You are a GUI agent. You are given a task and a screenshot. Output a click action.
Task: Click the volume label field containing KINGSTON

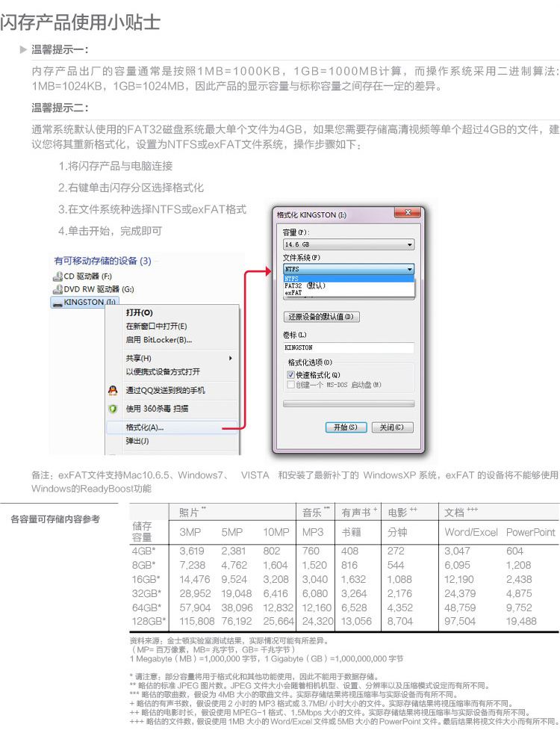348,347
